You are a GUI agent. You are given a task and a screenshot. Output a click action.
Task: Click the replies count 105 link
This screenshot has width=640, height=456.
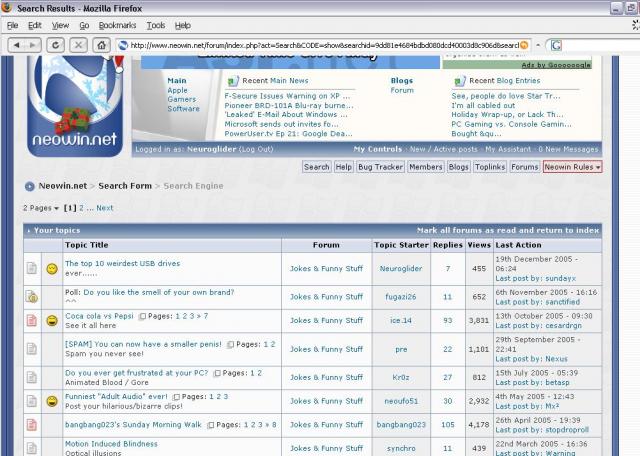(x=448, y=425)
